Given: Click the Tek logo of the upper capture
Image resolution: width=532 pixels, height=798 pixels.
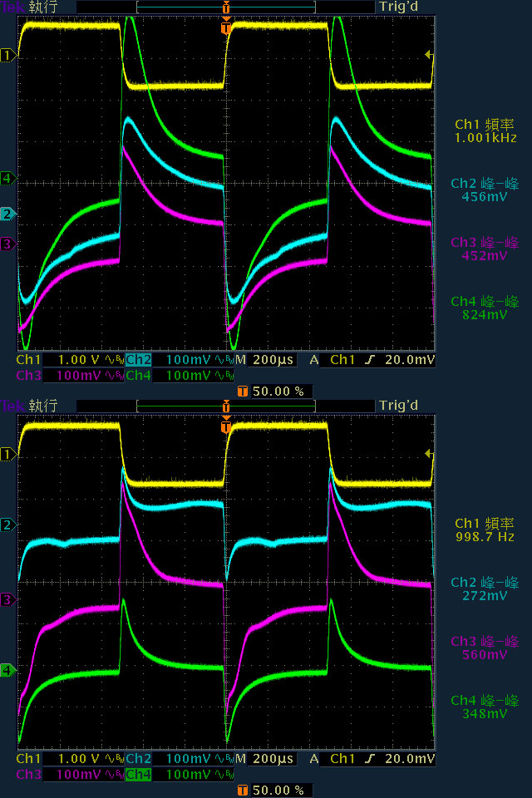Looking at the screenshot, I should (x=12, y=7).
